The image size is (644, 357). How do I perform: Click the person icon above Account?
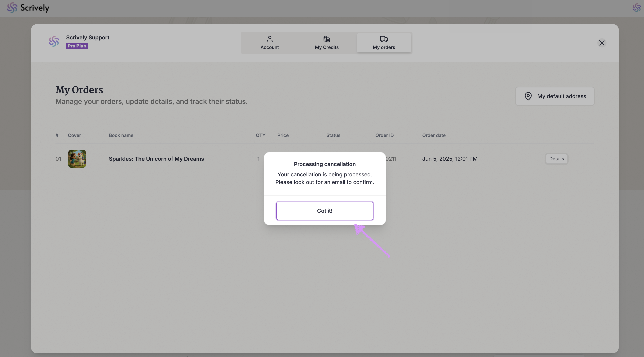click(270, 39)
